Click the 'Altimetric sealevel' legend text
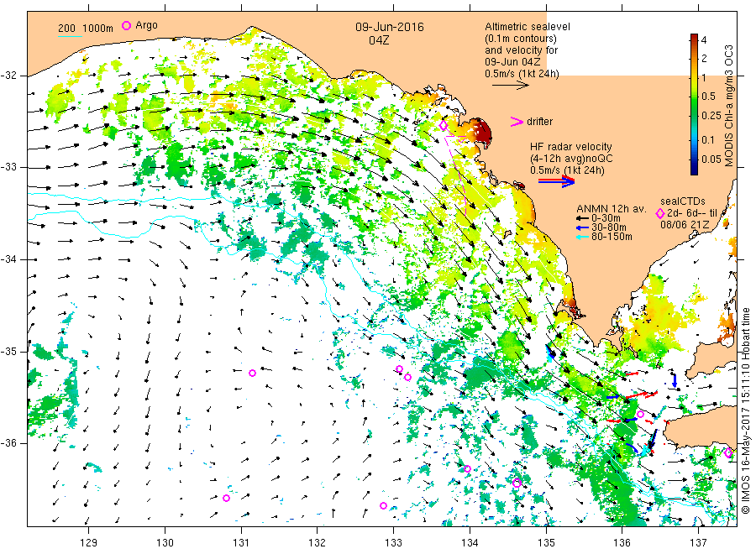 [528, 27]
